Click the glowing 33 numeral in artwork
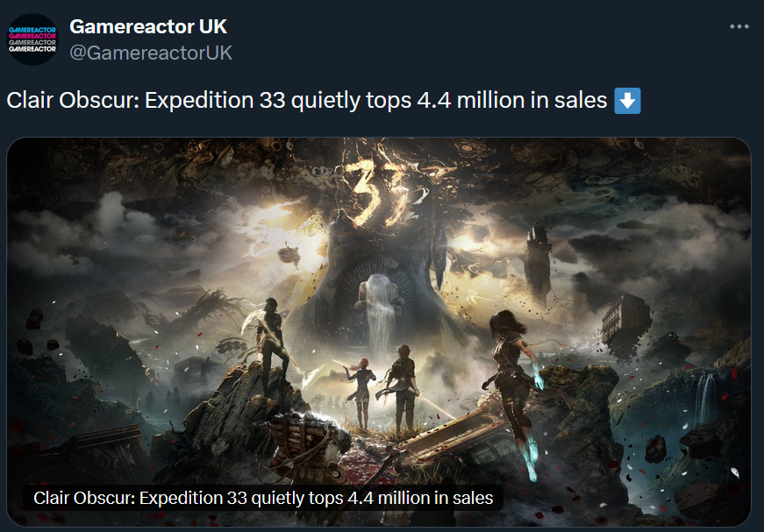764x532 pixels. (379, 188)
